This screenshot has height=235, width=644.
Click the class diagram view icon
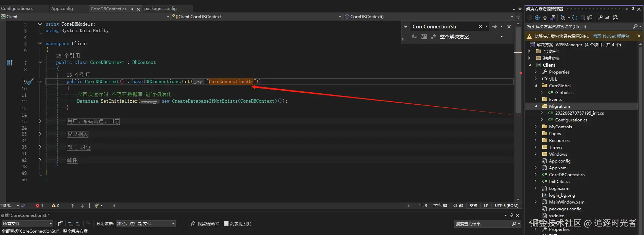pos(616,18)
